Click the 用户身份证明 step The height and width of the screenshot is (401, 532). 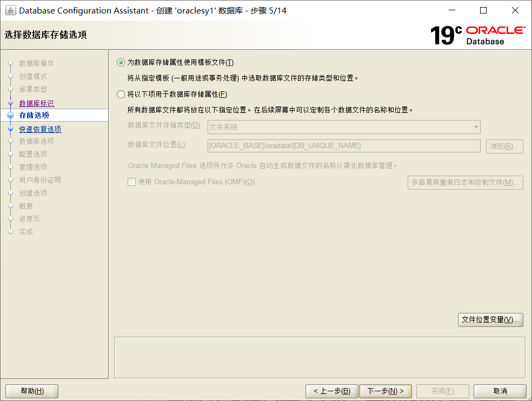pyautogui.click(x=40, y=180)
